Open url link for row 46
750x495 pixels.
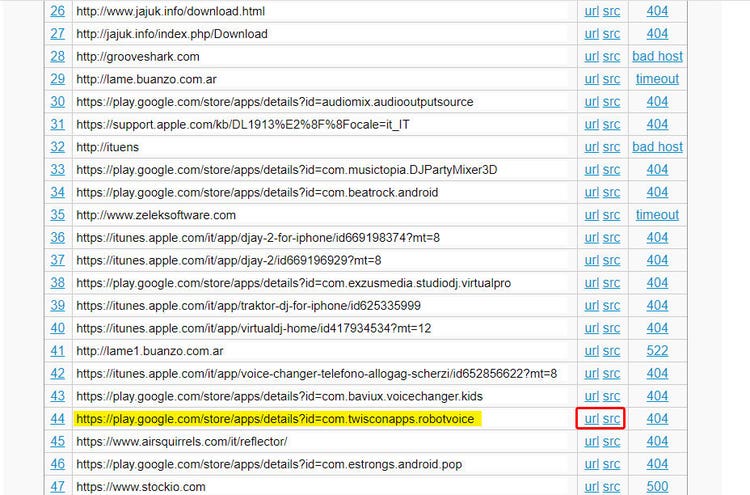tap(591, 464)
